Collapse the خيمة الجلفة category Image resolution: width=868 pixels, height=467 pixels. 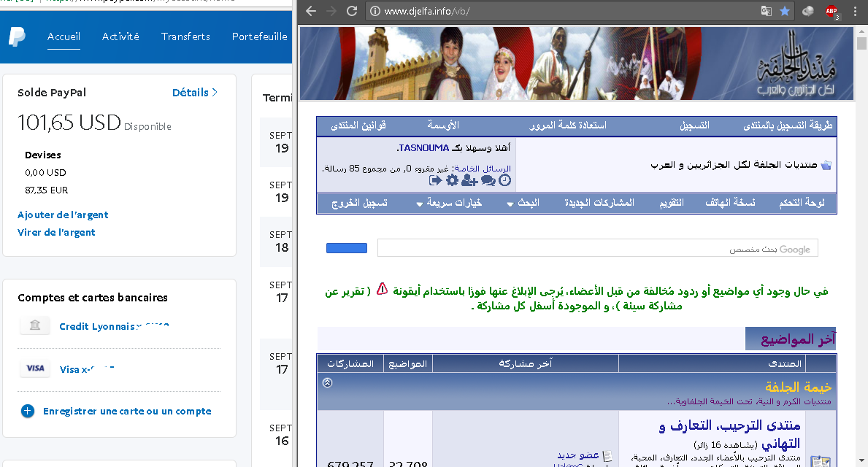click(328, 383)
